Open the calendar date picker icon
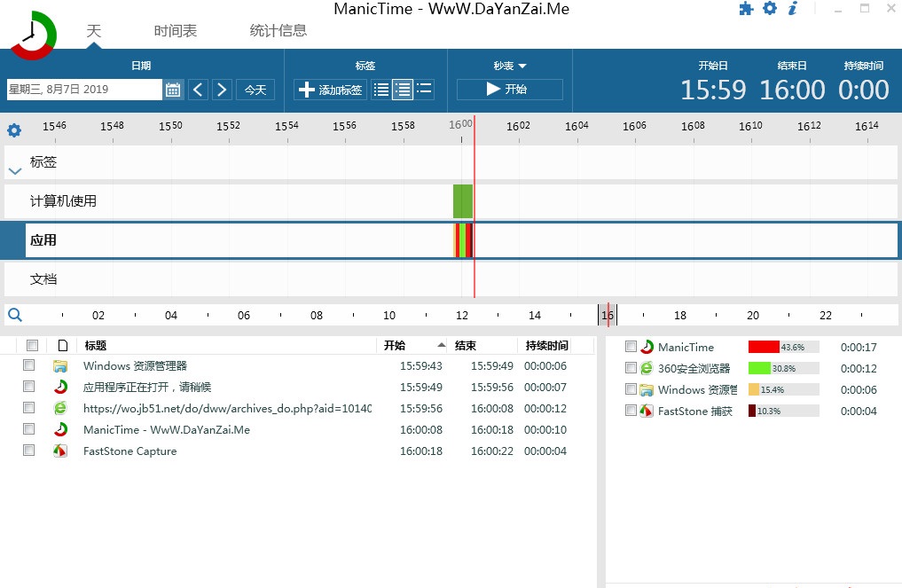This screenshot has width=902, height=588. 173,90
